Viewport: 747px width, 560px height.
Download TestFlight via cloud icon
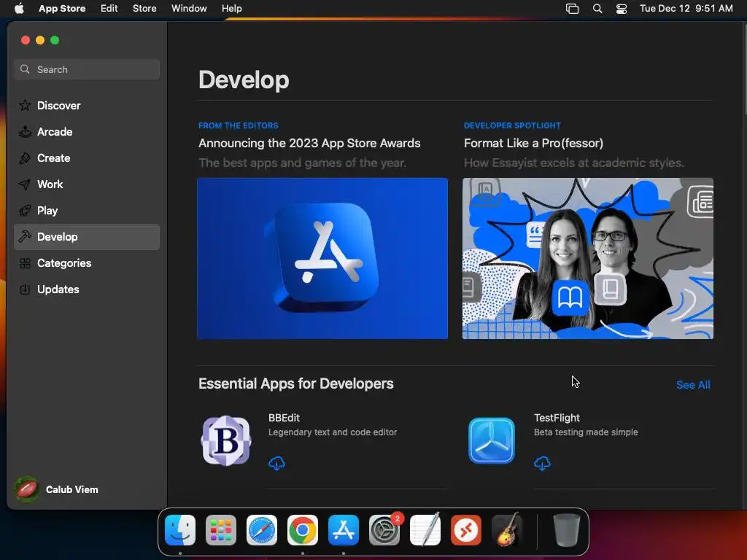click(542, 463)
